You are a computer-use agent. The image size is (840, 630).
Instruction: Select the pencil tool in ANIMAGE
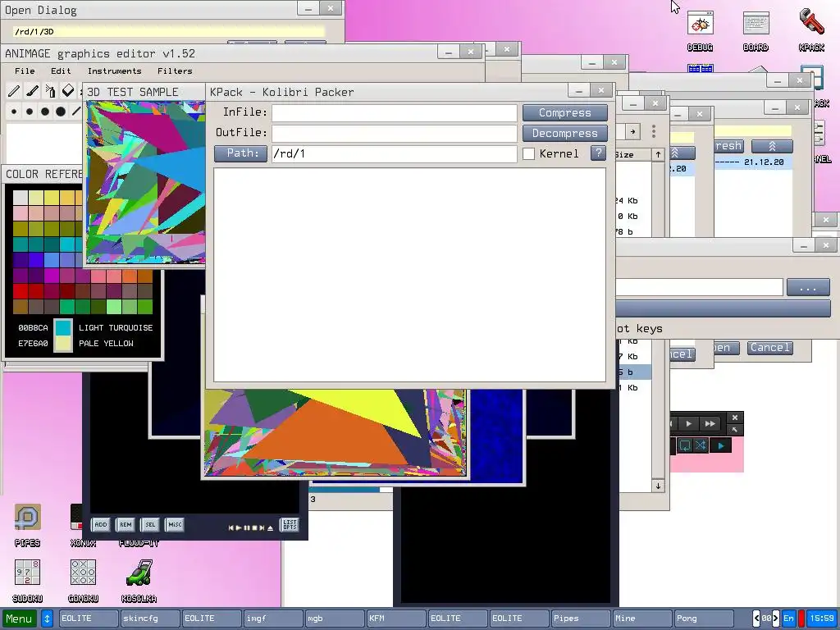[14, 91]
